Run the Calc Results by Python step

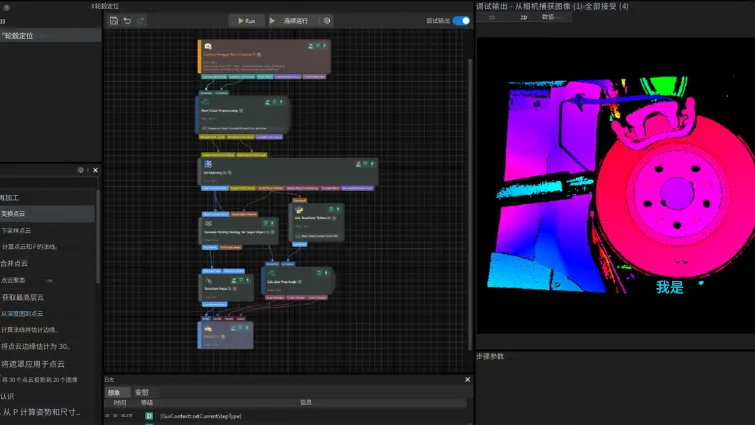coord(338,209)
